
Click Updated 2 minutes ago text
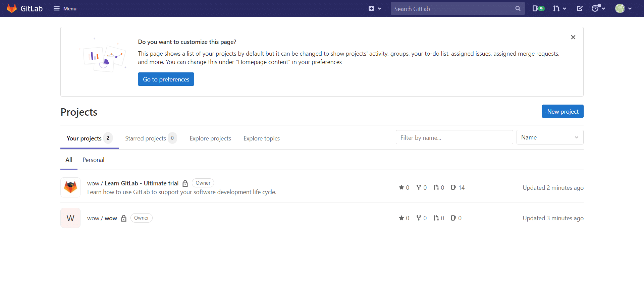click(x=553, y=188)
